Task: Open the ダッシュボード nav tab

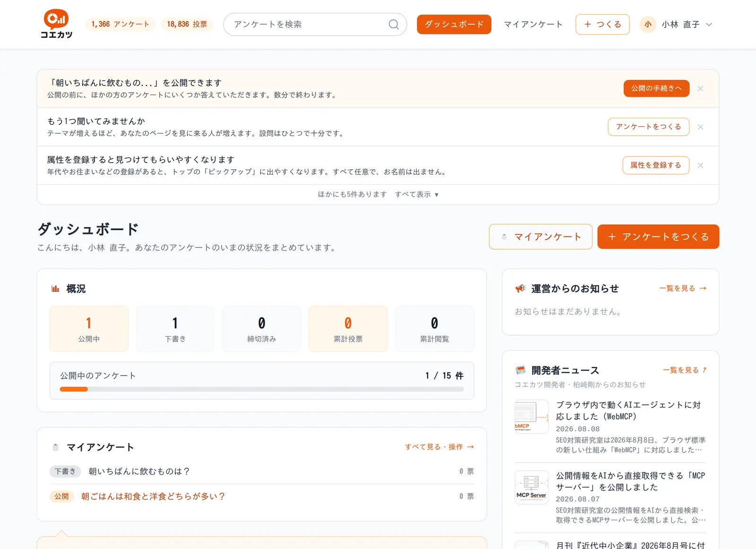Action: (454, 24)
